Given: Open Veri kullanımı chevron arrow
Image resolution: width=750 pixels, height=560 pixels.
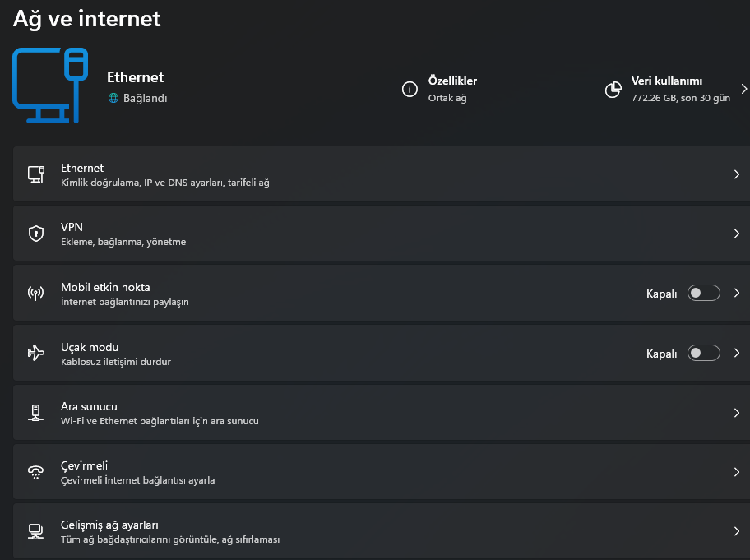Looking at the screenshot, I should tap(743, 89).
